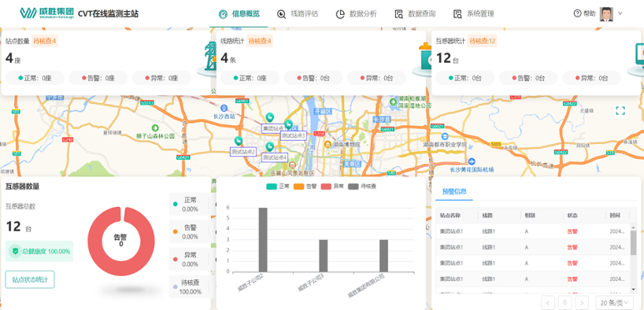The width and height of the screenshot is (644, 310).
Task: Click the 测试站点2 map label
Action: 243,152
